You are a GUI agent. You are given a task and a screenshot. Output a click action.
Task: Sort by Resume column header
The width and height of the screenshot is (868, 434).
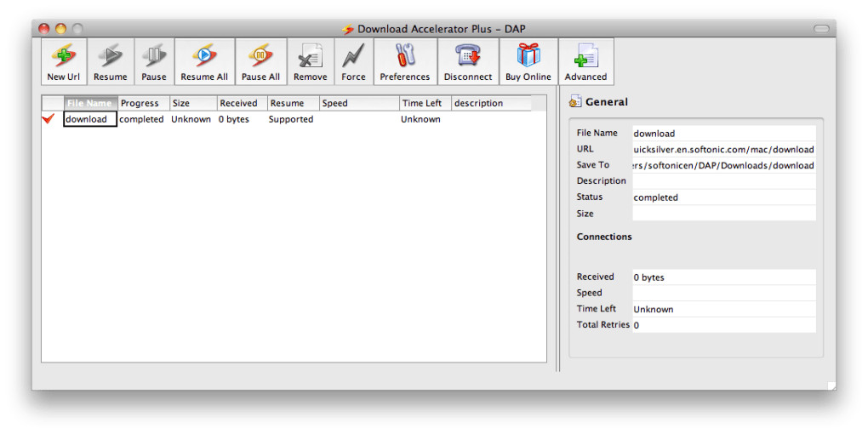294,103
